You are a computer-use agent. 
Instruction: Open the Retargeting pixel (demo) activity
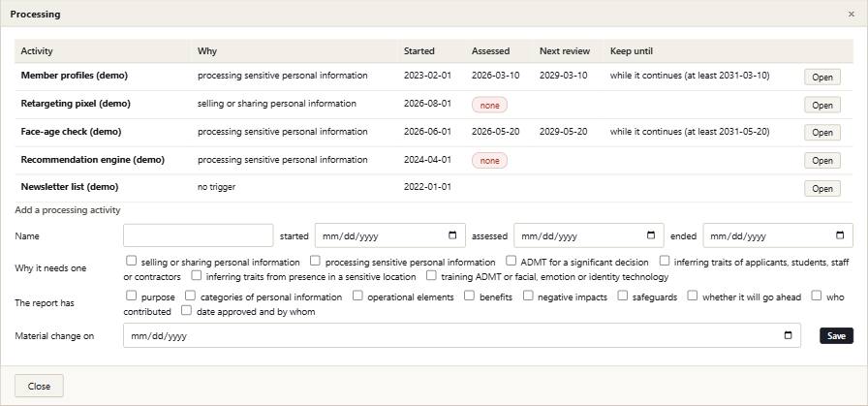[822, 105]
